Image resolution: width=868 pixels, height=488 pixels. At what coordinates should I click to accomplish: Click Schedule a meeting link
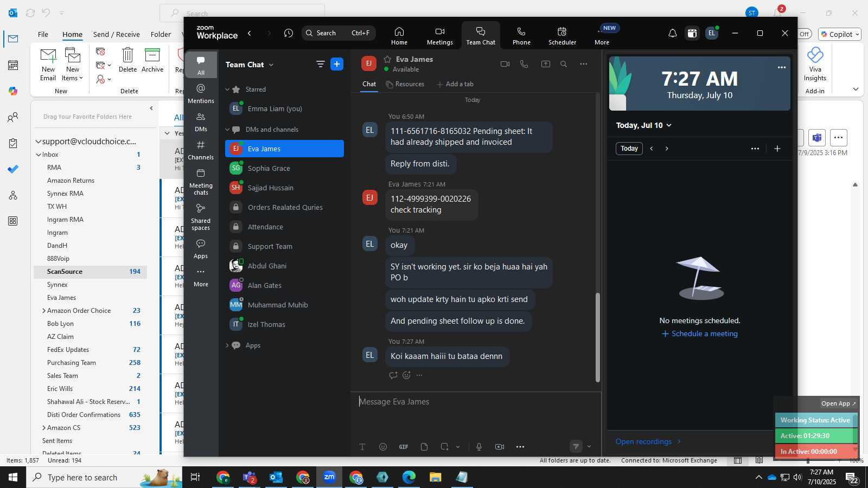(x=700, y=333)
